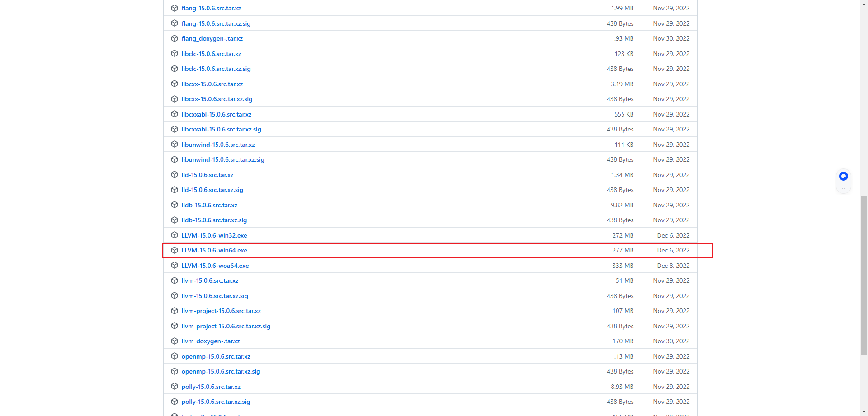Click package icon beside libclc-15.0.6.src.tar.xz

(x=175, y=54)
